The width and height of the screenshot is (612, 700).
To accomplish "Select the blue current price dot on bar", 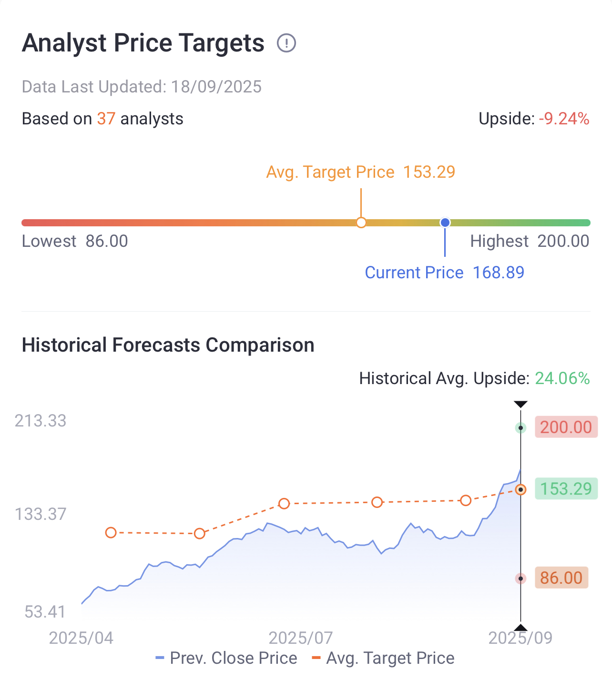I will [445, 223].
